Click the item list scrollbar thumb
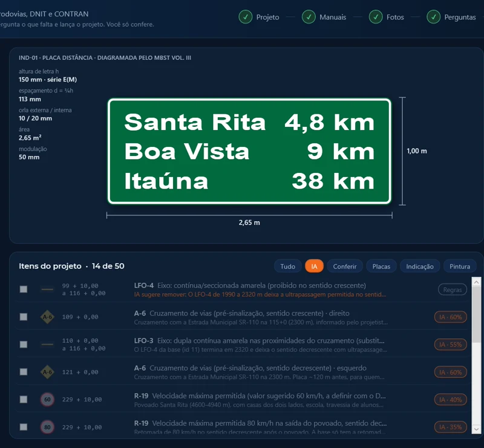The height and width of the screenshot is (448, 484). click(x=476, y=314)
